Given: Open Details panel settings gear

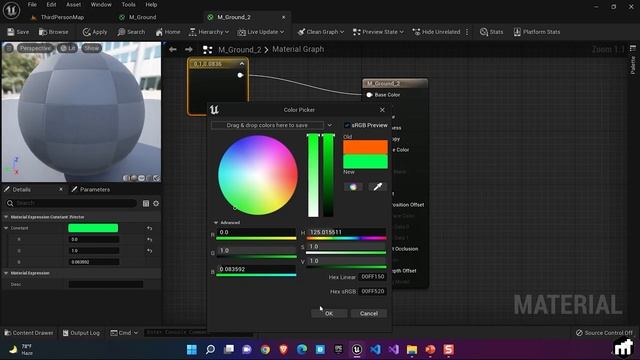Looking at the screenshot, I should point(156,203).
